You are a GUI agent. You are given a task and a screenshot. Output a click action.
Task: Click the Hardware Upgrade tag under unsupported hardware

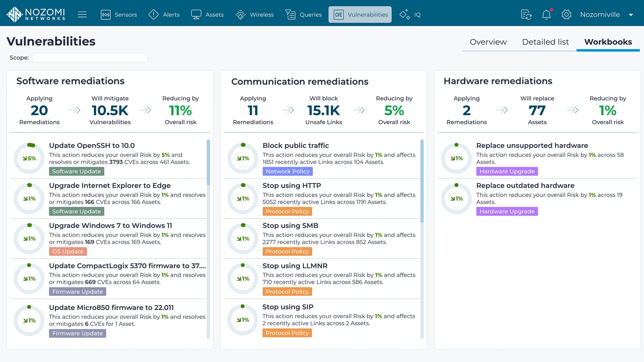[x=507, y=171]
